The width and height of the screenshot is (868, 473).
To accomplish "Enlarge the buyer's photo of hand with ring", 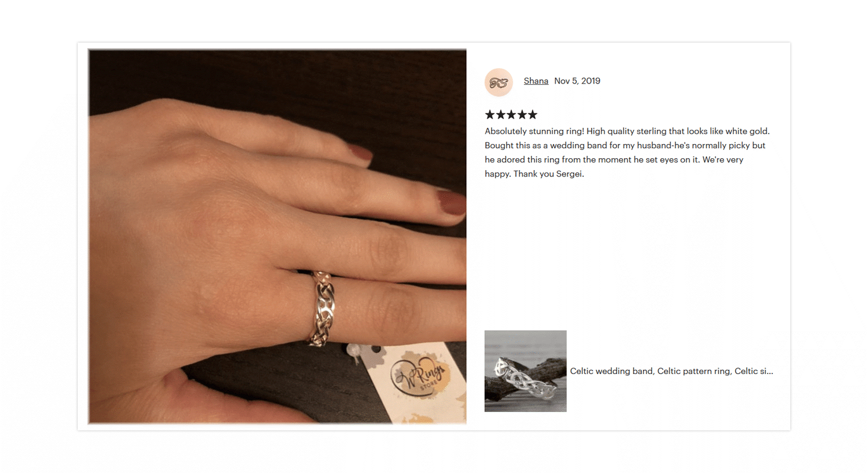I will point(277,237).
